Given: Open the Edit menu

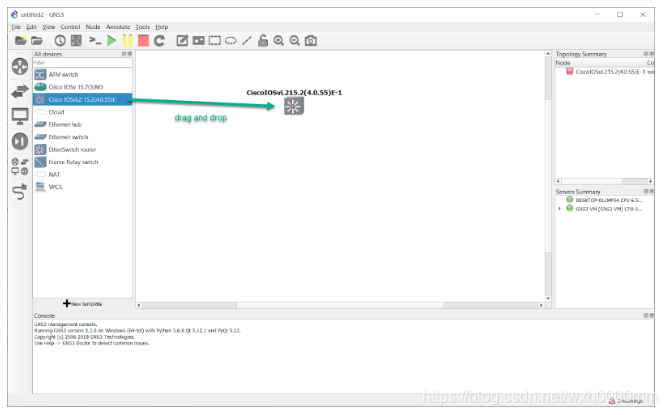Looking at the screenshot, I should click(x=32, y=27).
